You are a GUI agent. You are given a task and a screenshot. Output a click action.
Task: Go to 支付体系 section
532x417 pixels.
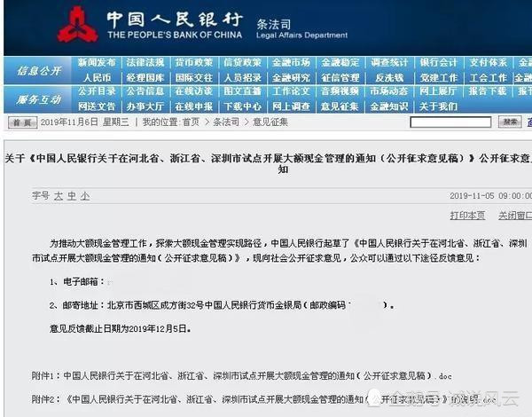[488, 62]
